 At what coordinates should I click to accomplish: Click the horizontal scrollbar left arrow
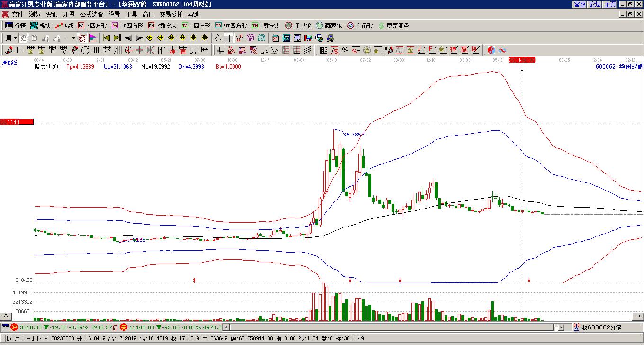[x=226, y=327]
